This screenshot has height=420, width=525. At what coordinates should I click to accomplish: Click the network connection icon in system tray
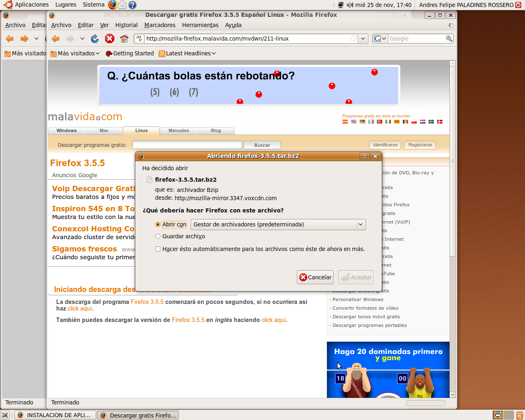pos(340,5)
